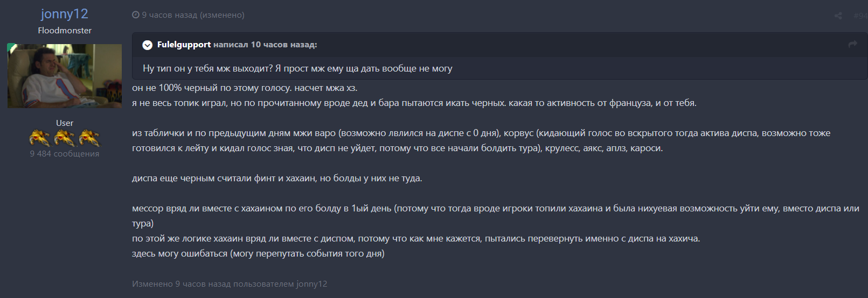Viewport: 868px width, 298px height.
Task: Click the first golden rank badge icon
Action: point(39,138)
